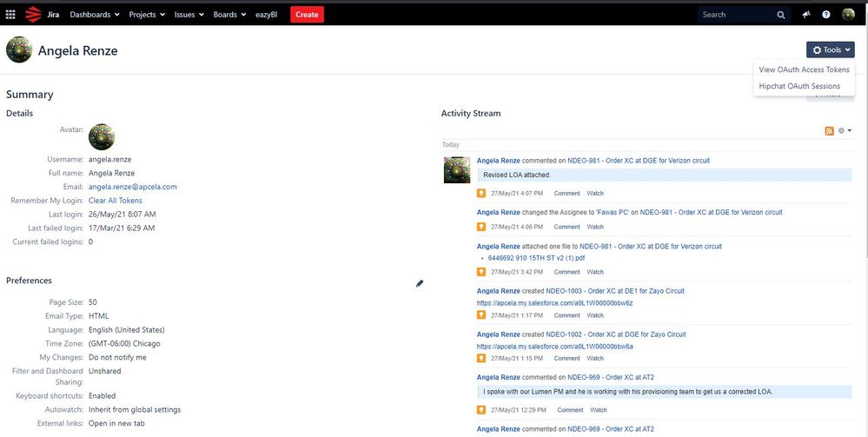This screenshot has width=868, height=437.
Task: Click Angela Renze name in first activity entry
Action: pyautogui.click(x=498, y=161)
